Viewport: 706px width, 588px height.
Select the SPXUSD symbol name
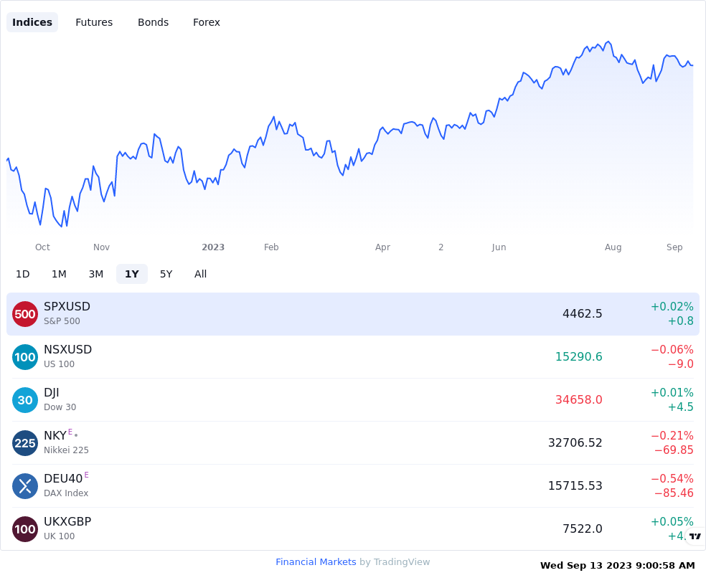click(67, 306)
